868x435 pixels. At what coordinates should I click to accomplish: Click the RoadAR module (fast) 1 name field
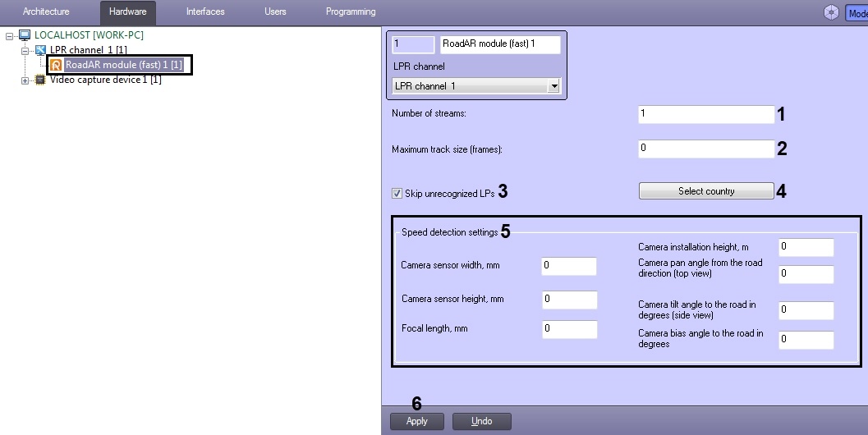(500, 44)
